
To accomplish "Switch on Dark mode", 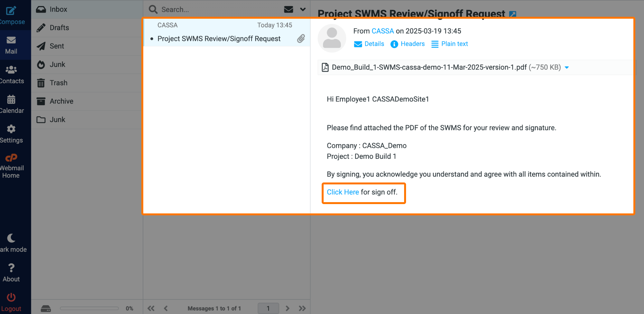I will [x=12, y=243].
